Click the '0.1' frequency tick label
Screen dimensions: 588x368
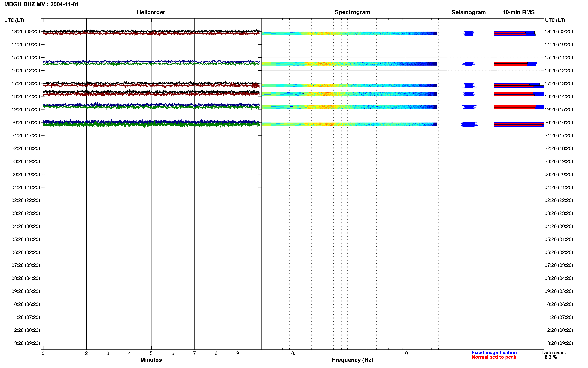[x=295, y=353]
